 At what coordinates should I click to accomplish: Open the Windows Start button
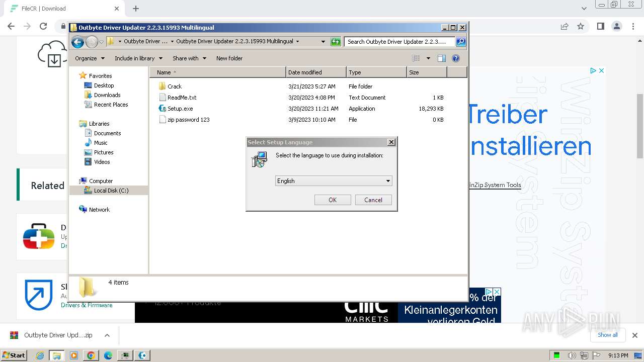point(14,355)
